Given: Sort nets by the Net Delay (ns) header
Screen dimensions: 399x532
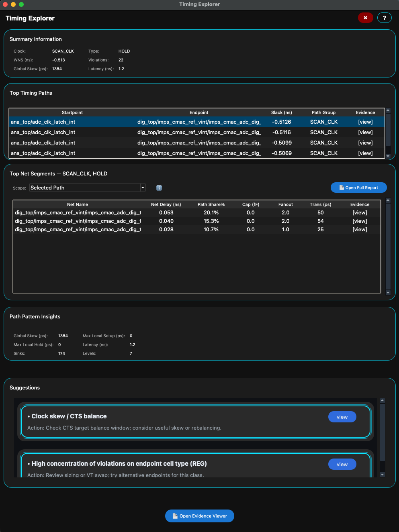Looking at the screenshot, I should (x=166, y=204).
